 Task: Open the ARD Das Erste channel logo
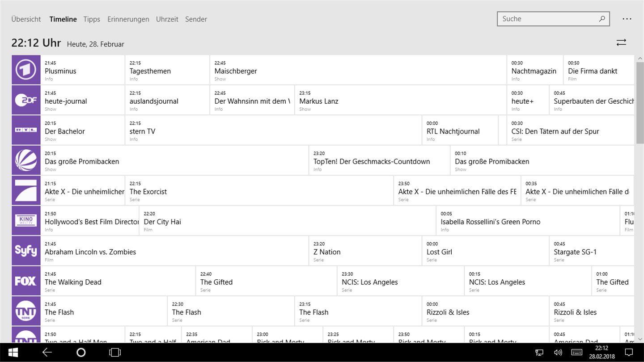pyautogui.click(x=26, y=70)
